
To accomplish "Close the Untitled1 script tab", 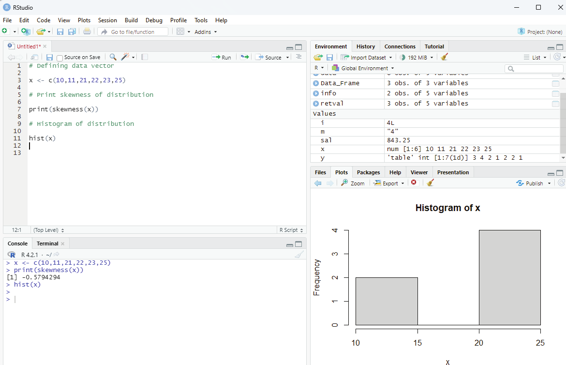I will [45, 47].
